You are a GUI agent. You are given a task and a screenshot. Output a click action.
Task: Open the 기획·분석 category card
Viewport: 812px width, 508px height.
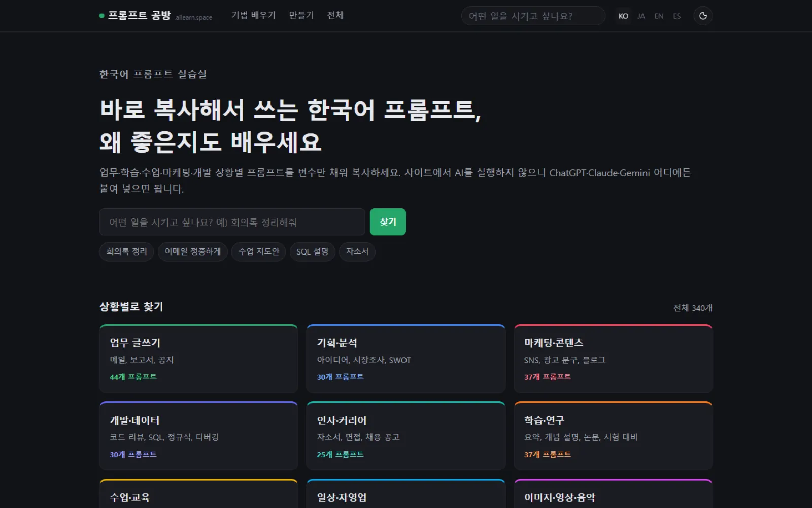[x=406, y=359]
